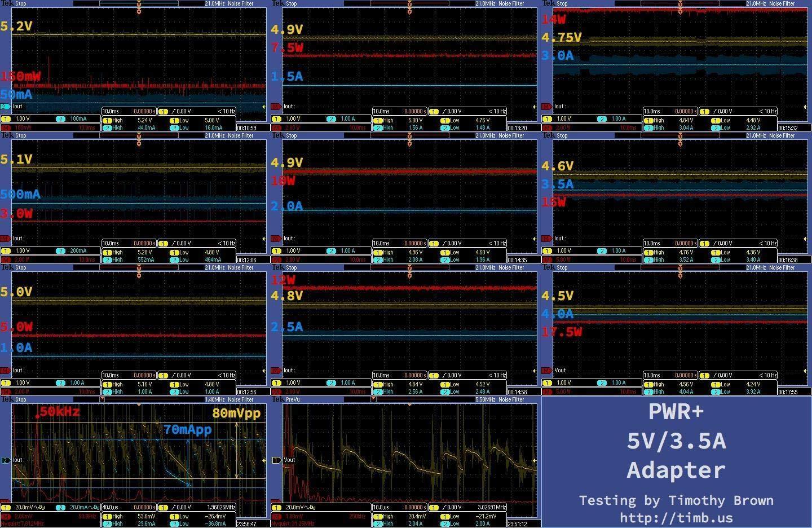The height and width of the screenshot is (528, 812).
Task: Click the '00:13:20' timestamp
Action: 517,128
